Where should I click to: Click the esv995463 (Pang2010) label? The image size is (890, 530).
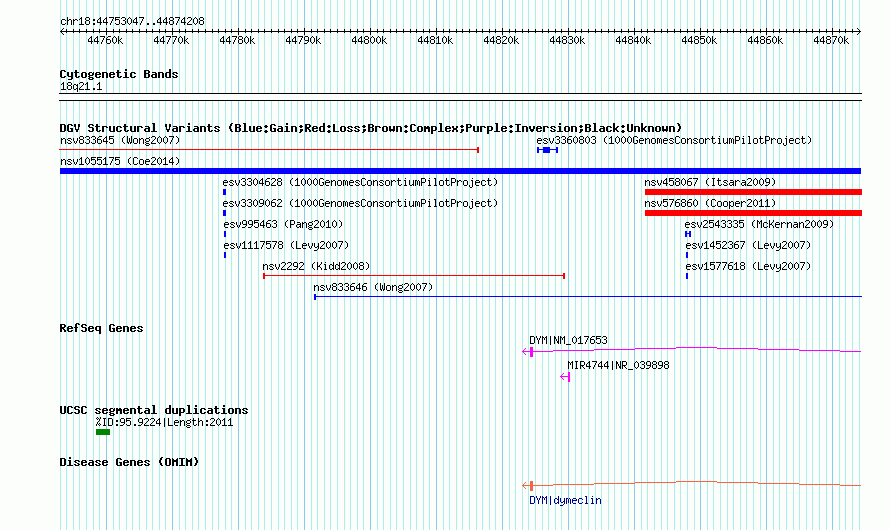pos(283,224)
